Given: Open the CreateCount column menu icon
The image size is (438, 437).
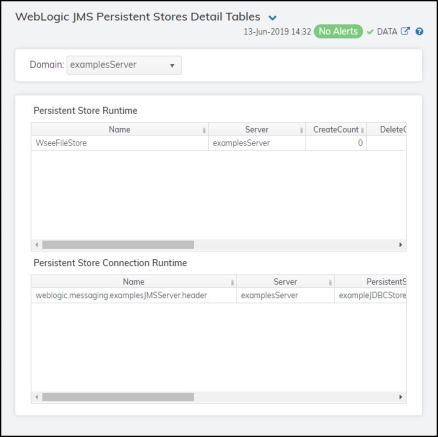Looking at the screenshot, I should point(362,130).
